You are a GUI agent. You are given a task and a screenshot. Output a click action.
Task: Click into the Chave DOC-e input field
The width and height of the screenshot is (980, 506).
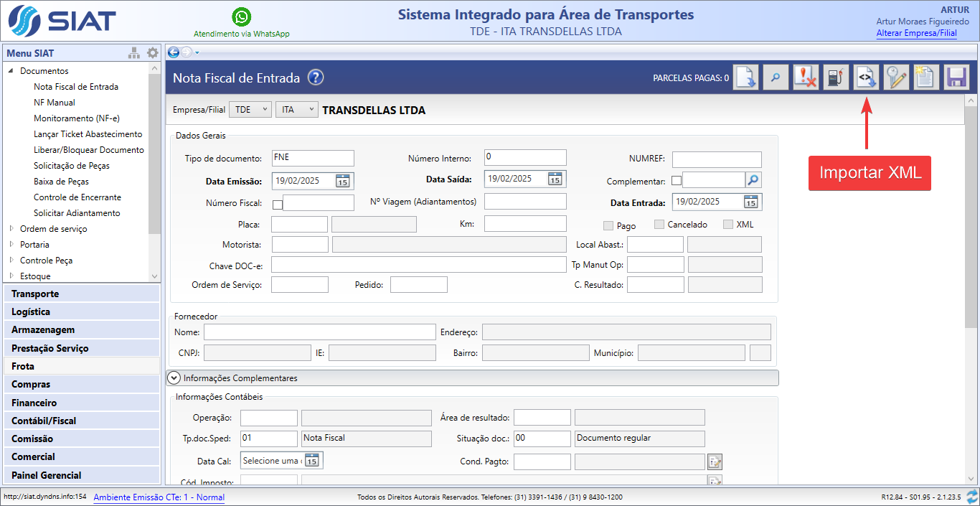(418, 265)
